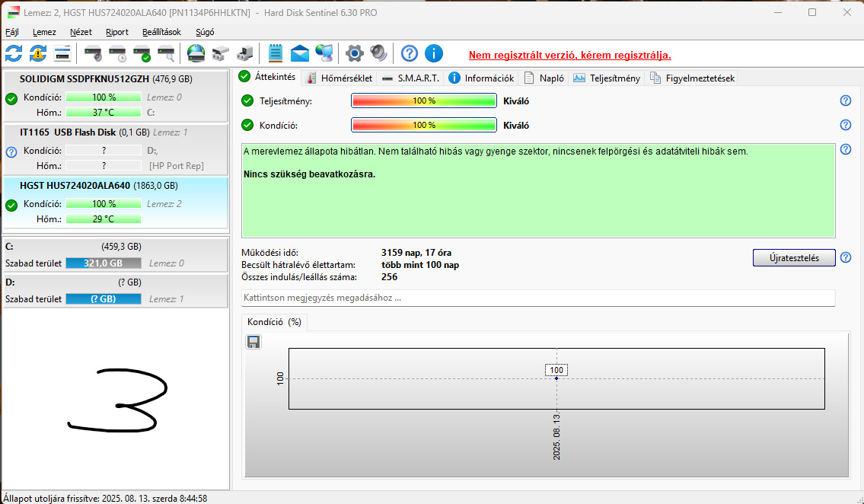
Task: Click the refresh icon with warning triangle
Action: (38, 53)
